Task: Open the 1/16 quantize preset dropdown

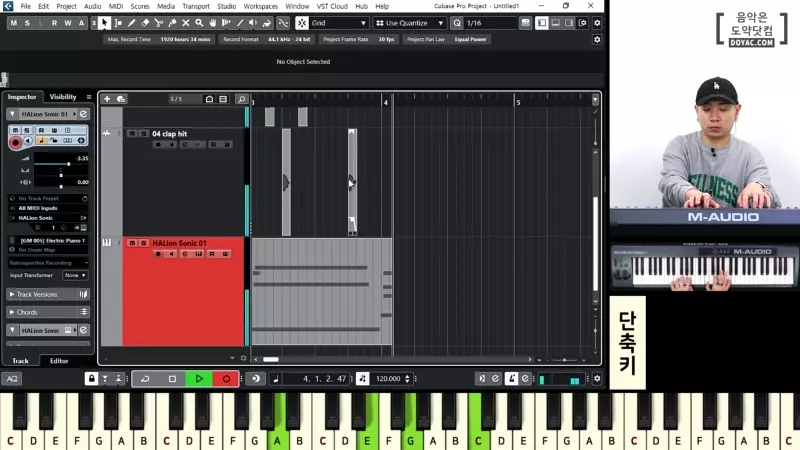Action: [490, 23]
